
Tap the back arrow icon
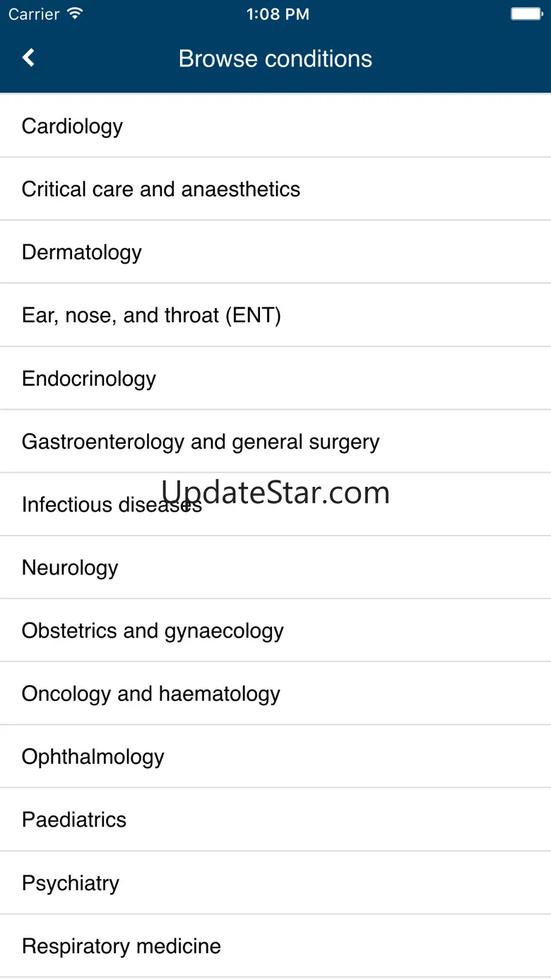[x=28, y=58]
